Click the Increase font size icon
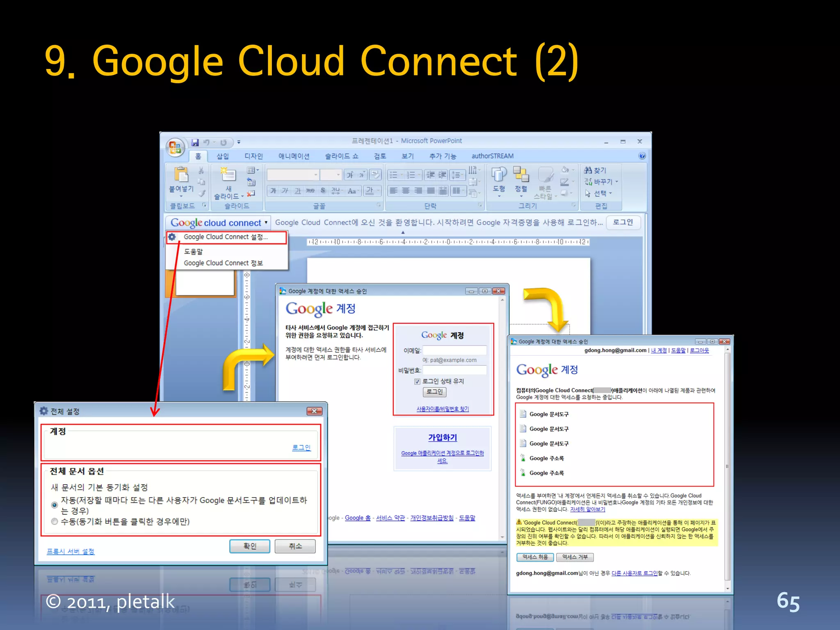Viewport: 840px width, 630px height. click(x=350, y=175)
